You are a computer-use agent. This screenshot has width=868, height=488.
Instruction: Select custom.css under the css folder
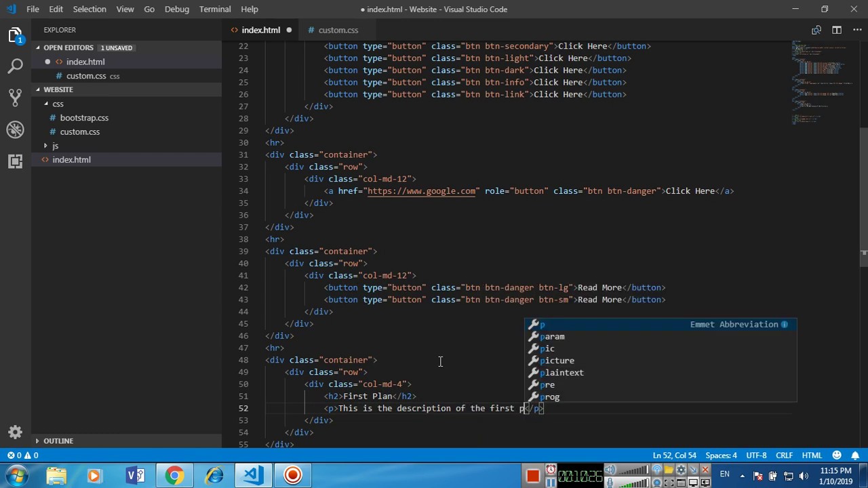tap(79, 132)
